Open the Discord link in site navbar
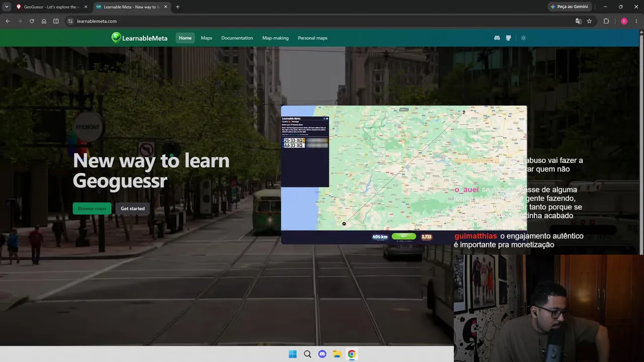 497,38
